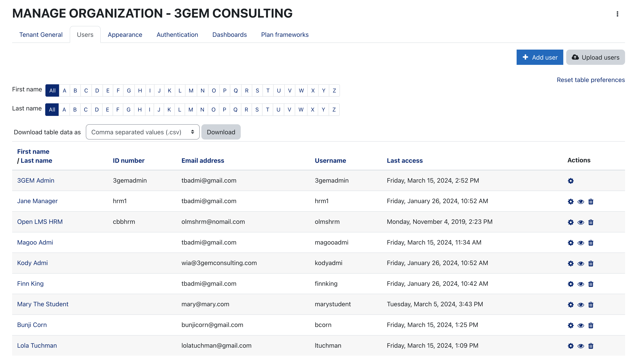
Task: Filter last name by letter T
Action: pyautogui.click(x=267, y=109)
